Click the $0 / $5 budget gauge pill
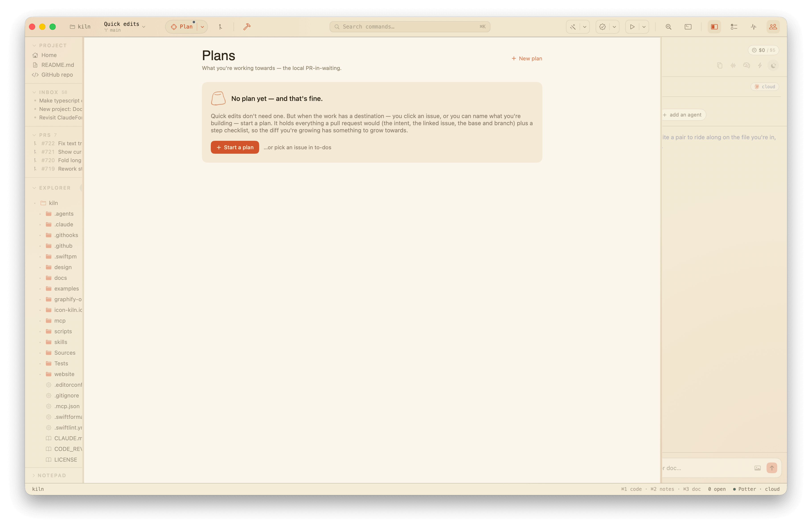This screenshot has width=812, height=528. tap(763, 50)
